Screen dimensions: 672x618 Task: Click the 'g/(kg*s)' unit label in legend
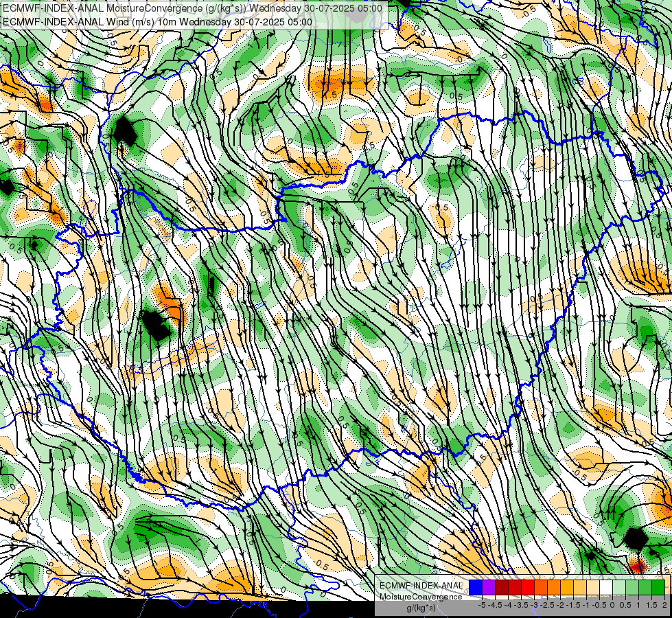[421, 608]
